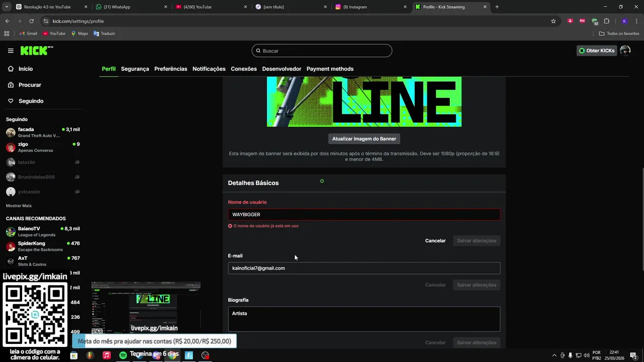The width and height of the screenshot is (644, 362).
Task: Click Salvar alterações under the username field
Action: (x=476, y=241)
